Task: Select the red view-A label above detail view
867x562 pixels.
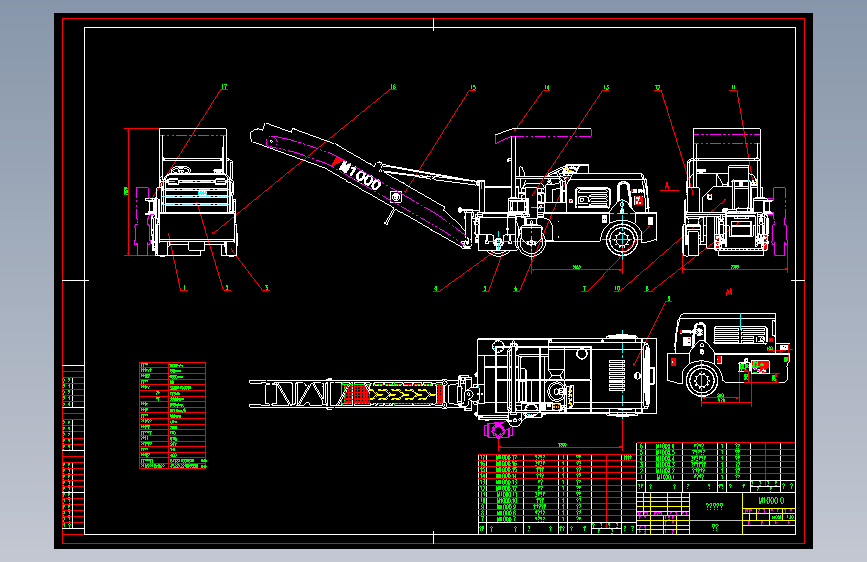Action: 729,292
